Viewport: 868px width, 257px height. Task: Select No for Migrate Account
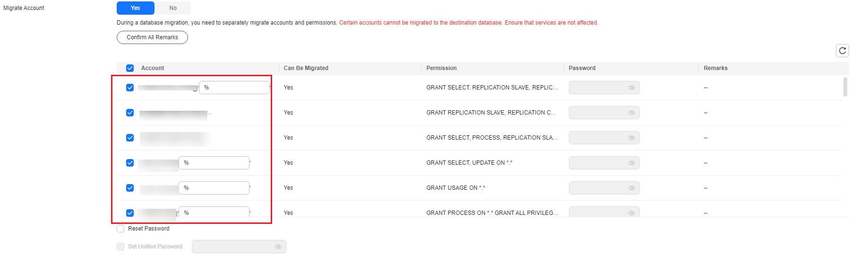point(173,8)
